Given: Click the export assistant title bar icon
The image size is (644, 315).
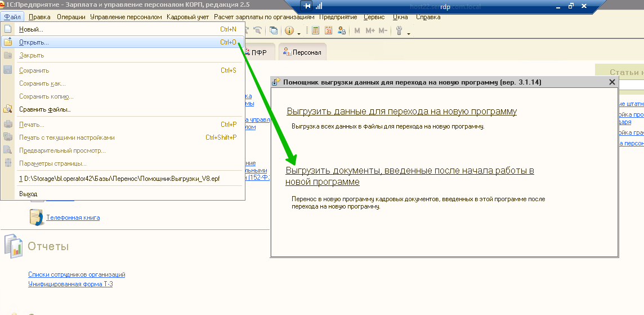Looking at the screenshot, I should coord(276,82).
